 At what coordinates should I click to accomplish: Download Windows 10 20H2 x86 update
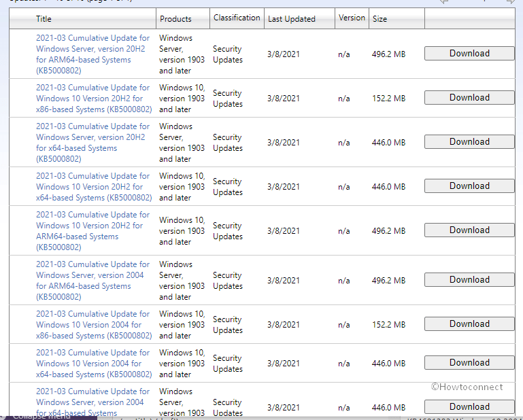pos(469,98)
